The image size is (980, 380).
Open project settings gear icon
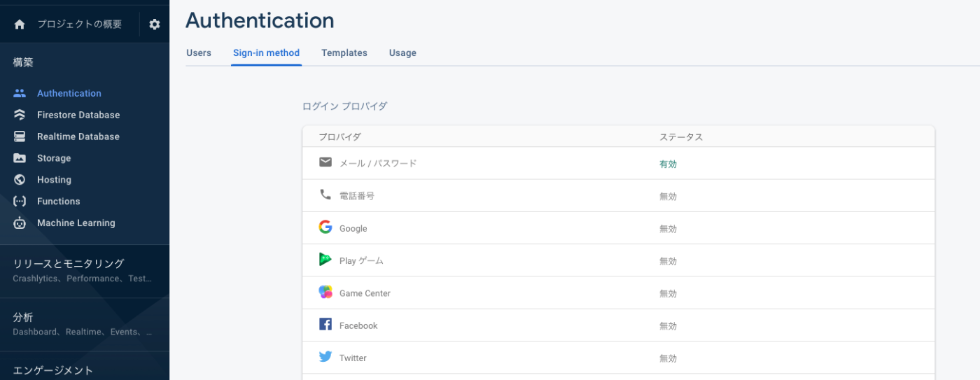155,24
